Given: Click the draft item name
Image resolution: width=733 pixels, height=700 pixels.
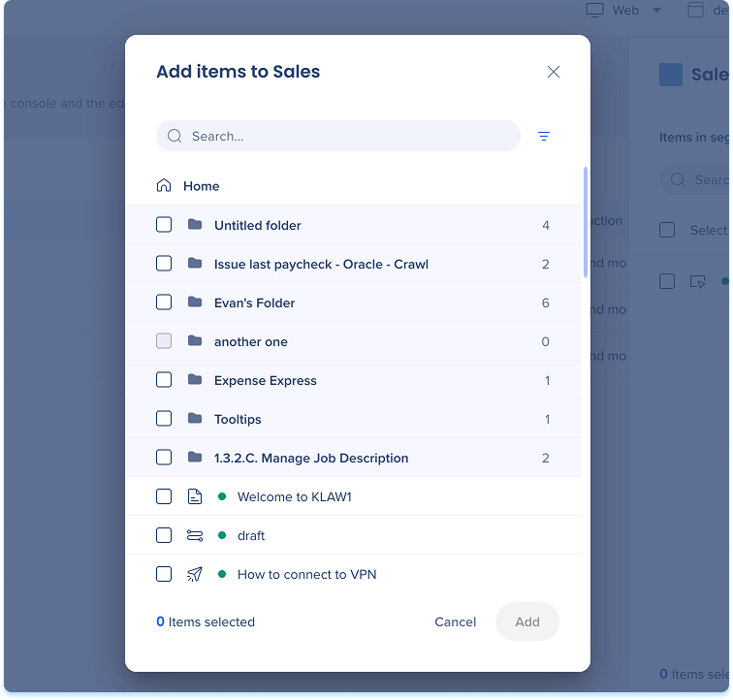Looking at the screenshot, I should coord(251,535).
